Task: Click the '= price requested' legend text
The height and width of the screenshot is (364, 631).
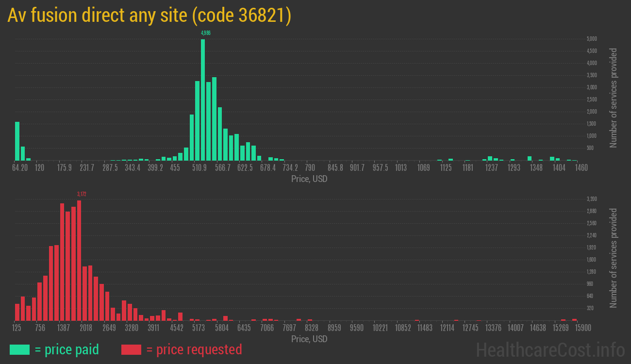Action: click(194, 349)
